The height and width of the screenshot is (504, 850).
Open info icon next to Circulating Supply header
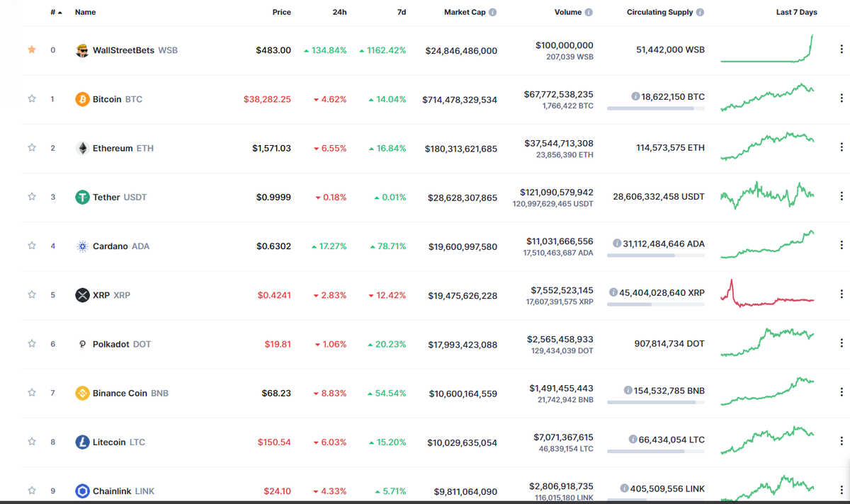tap(700, 12)
